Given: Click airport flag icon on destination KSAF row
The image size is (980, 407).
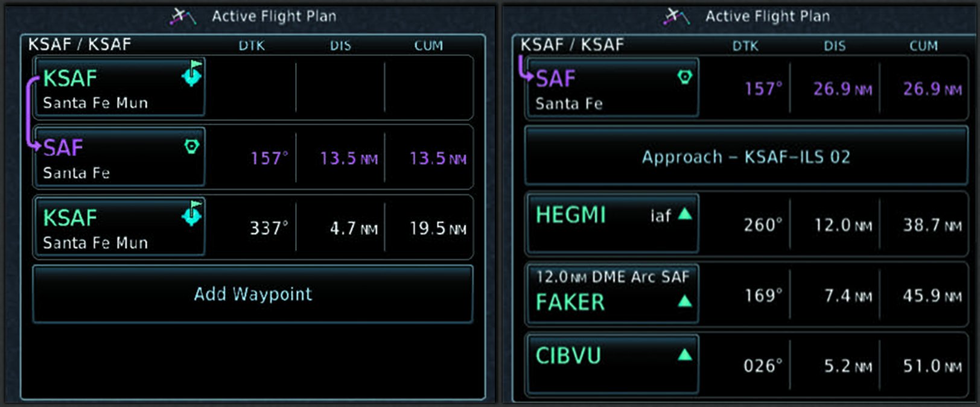Looking at the screenshot, I should [192, 213].
